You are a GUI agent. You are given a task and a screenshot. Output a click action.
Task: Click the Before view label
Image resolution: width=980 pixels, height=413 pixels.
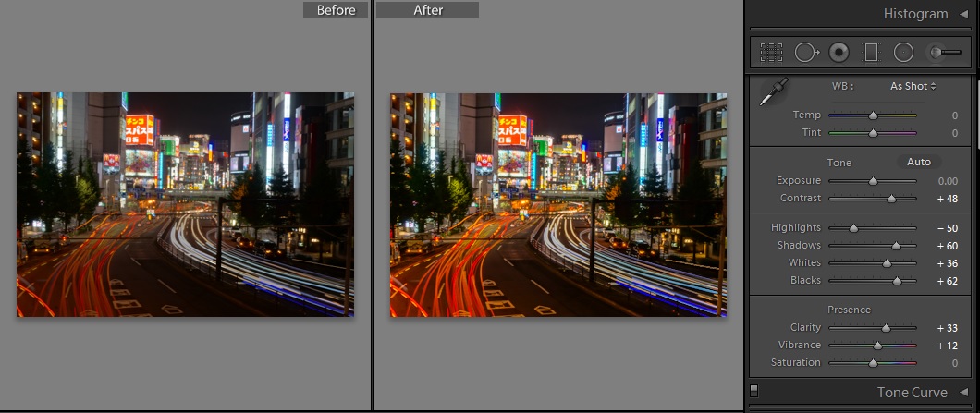pyautogui.click(x=336, y=10)
